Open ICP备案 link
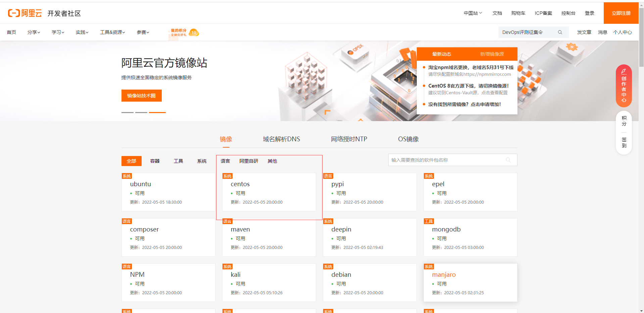This screenshot has height=313, width=644. pos(543,13)
